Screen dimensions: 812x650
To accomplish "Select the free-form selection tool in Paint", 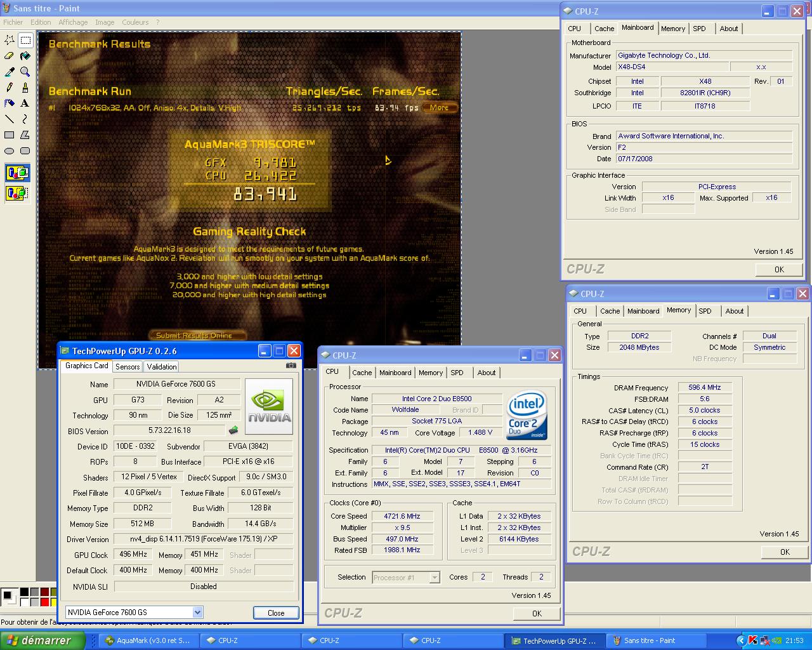I will point(10,40).
